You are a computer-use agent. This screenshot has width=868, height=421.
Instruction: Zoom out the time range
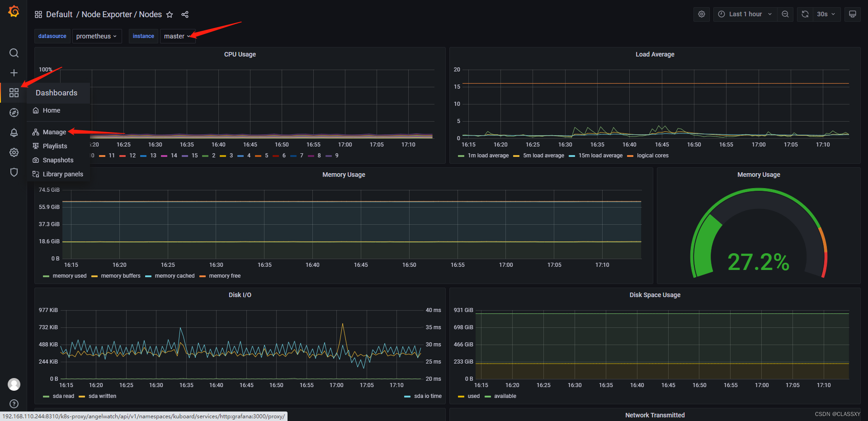pyautogui.click(x=785, y=14)
